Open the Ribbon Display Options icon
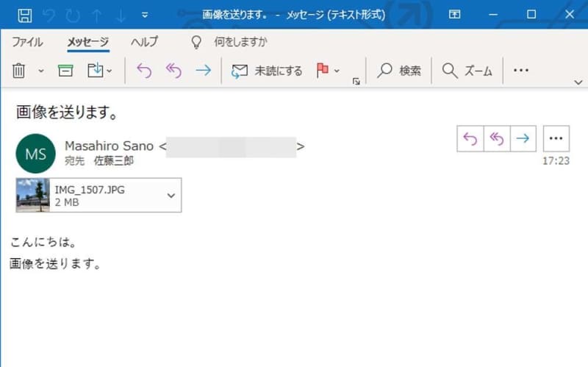This screenshot has height=367, width=588. coord(454,15)
